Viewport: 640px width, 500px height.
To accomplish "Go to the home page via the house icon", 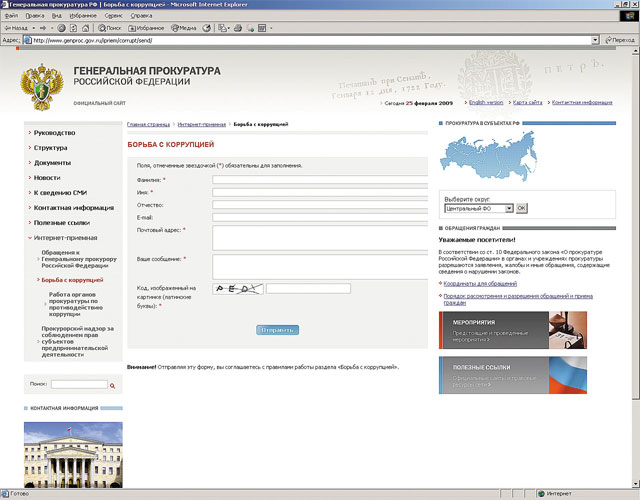I will 85,28.
